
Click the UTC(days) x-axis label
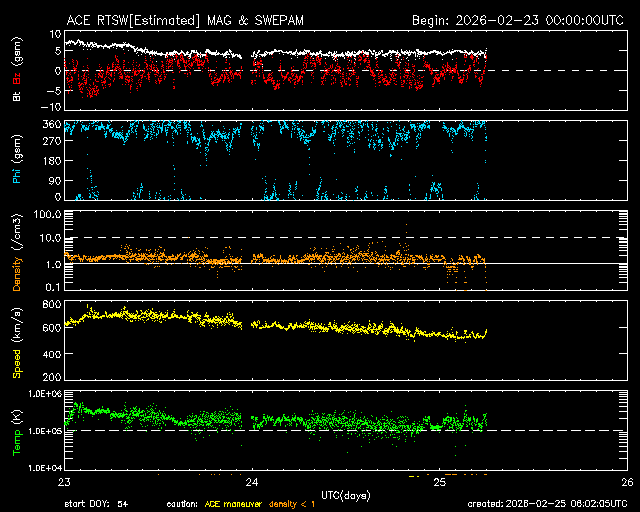343,493
